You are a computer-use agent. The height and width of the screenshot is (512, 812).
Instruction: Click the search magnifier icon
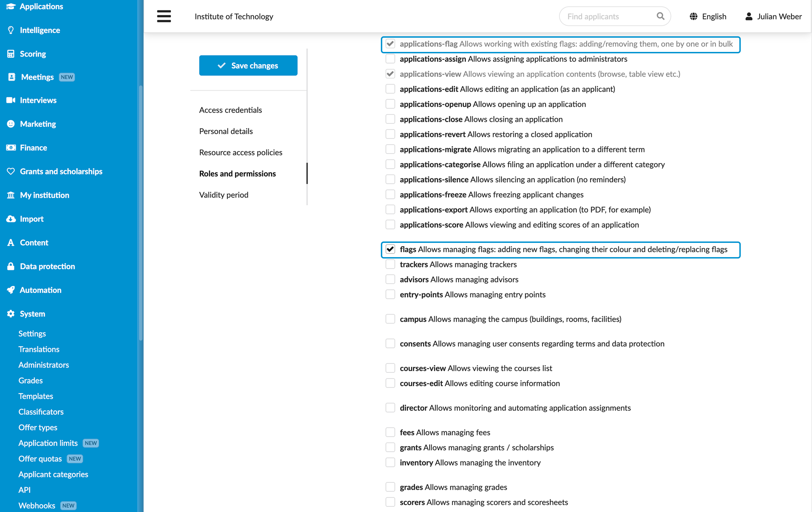tap(660, 16)
